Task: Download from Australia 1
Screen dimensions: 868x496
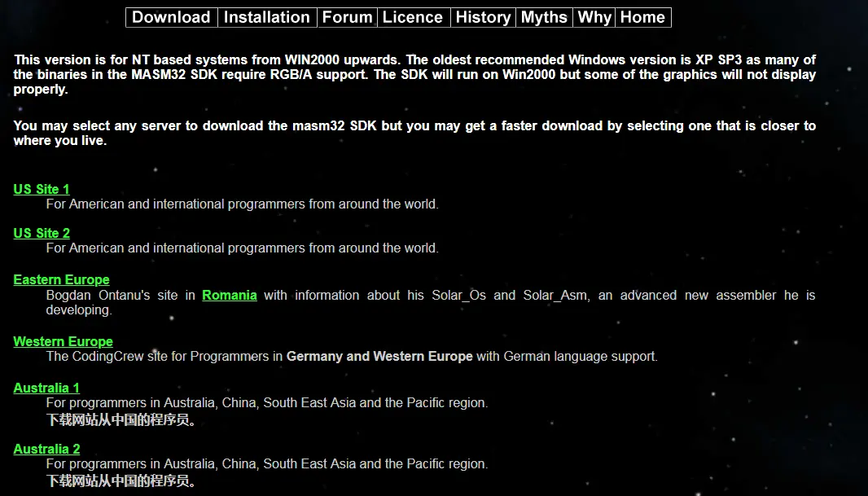Action: click(46, 388)
